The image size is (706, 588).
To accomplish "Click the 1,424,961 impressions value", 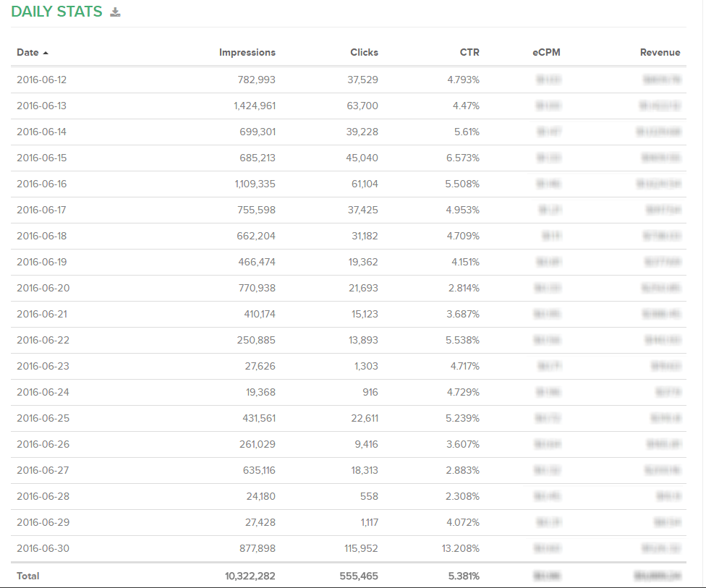I will coord(255,106).
